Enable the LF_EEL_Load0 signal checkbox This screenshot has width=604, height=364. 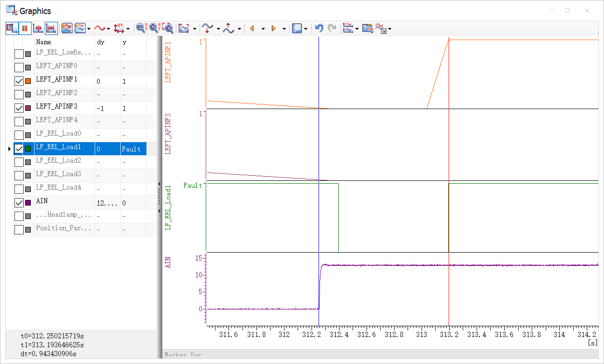tap(19, 135)
